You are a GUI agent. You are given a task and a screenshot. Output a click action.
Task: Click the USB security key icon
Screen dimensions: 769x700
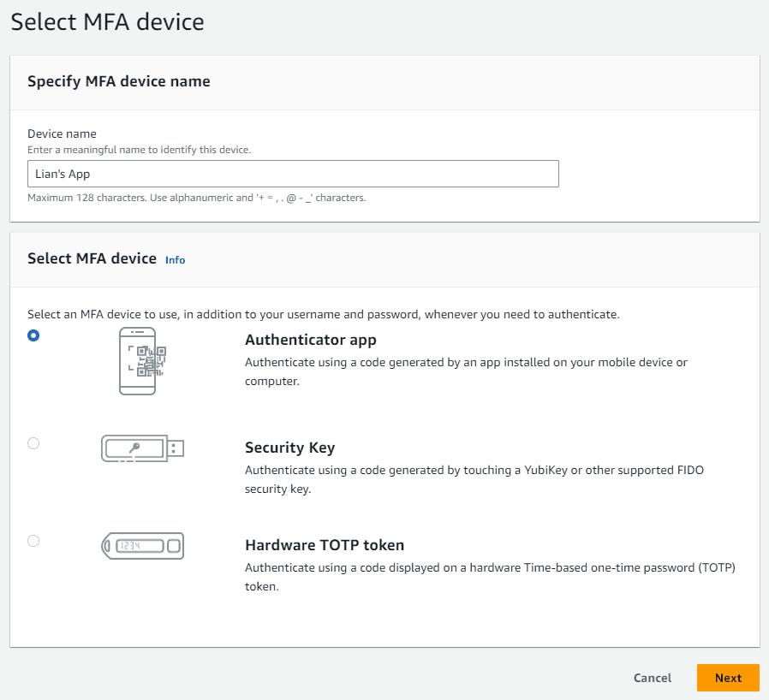click(x=143, y=448)
